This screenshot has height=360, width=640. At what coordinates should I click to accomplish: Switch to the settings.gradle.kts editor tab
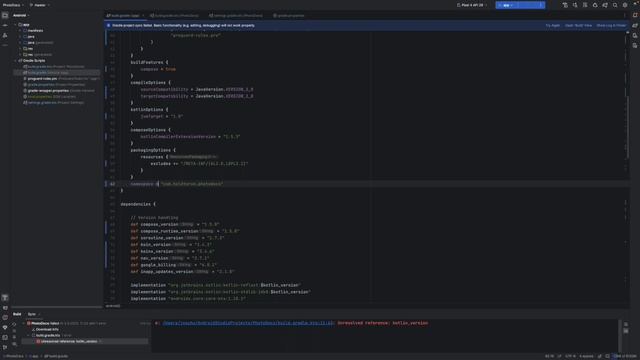pos(236,16)
